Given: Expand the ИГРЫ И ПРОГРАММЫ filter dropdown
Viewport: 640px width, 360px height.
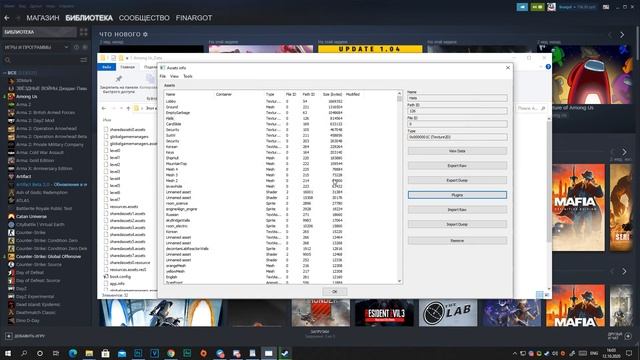Looking at the screenshot, I should [66, 47].
